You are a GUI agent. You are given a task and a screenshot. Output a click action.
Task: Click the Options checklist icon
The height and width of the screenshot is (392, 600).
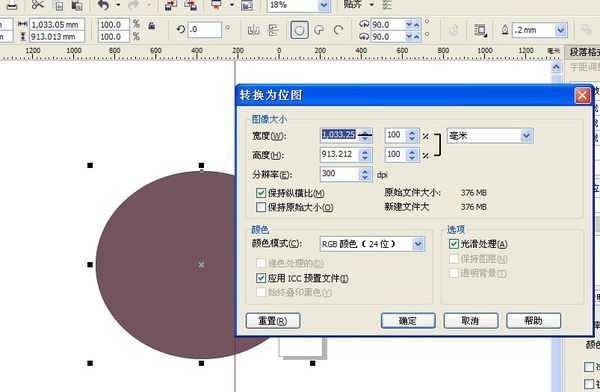(387, 5)
